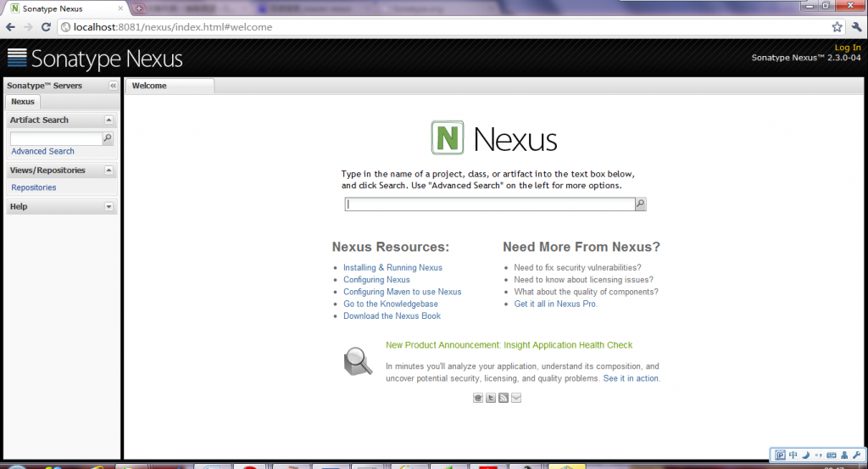Open IME settings with the wrench icon
Image resolution: width=868 pixels, height=469 pixels.
pyautogui.click(x=857, y=455)
